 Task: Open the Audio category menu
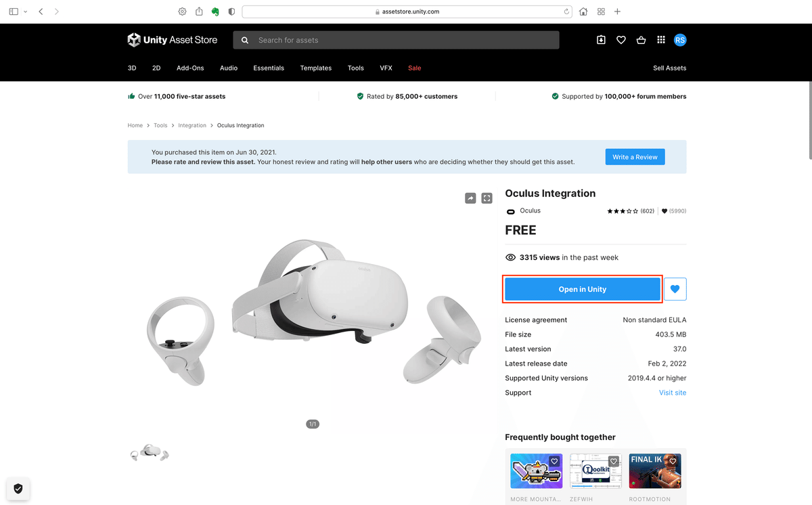(229, 68)
